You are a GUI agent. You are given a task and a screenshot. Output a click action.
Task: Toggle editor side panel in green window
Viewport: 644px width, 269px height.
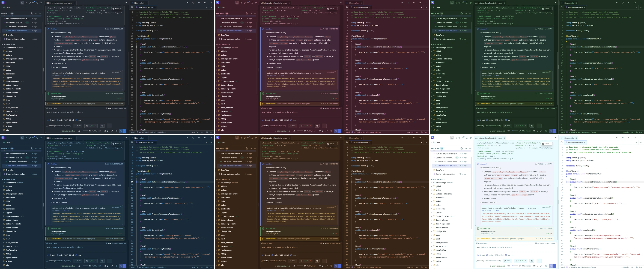[561, 7]
